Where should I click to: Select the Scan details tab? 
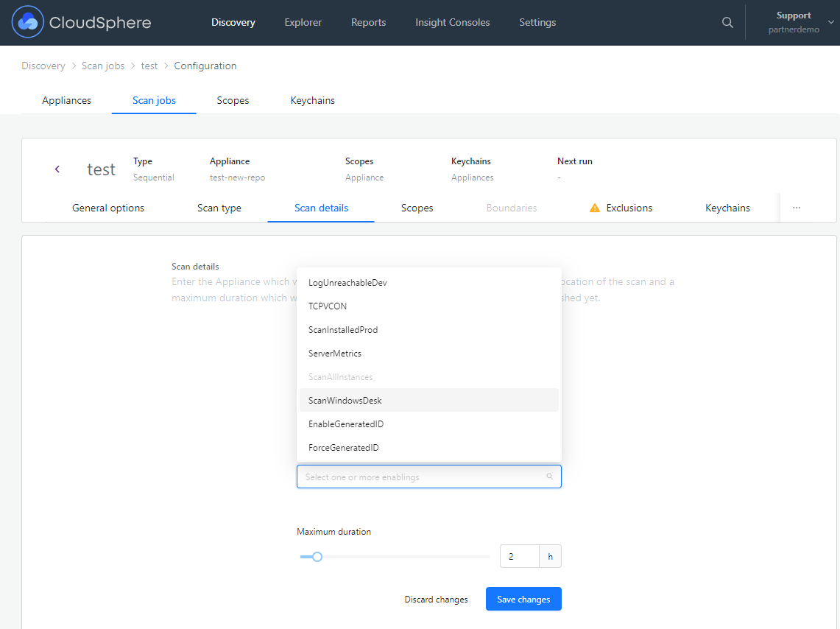[321, 208]
